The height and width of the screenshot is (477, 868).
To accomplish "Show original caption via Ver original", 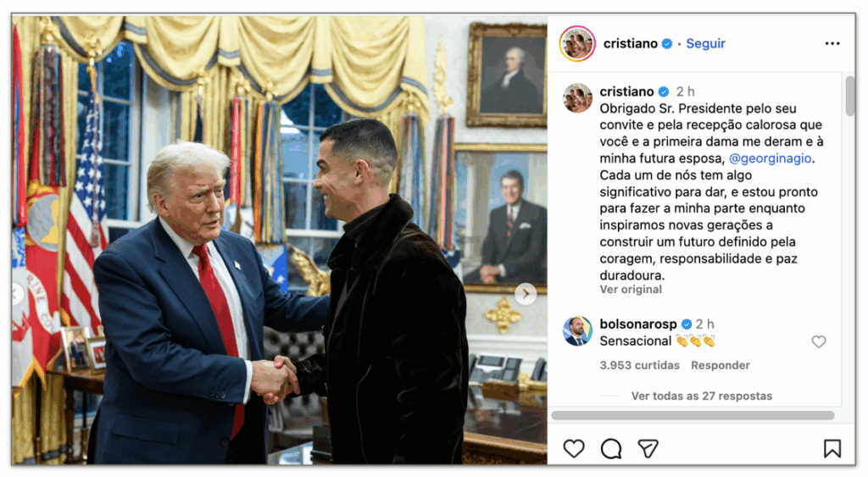I will 631,290.
